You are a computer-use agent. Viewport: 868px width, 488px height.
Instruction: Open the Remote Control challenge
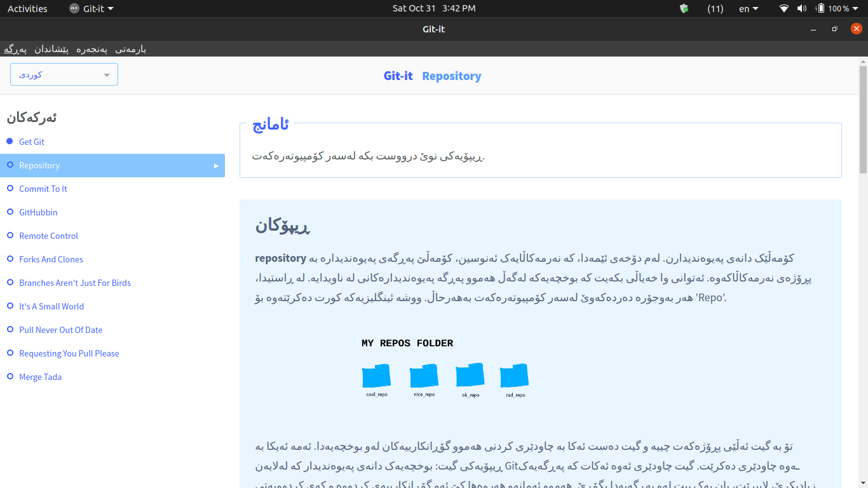(48, 236)
